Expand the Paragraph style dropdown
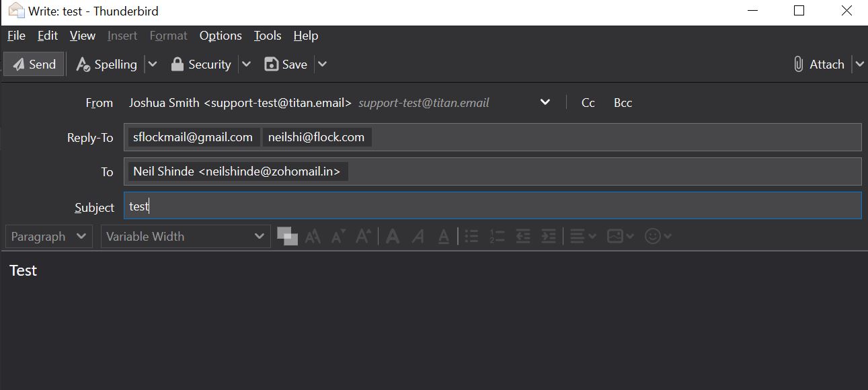868x390 pixels. (49, 237)
